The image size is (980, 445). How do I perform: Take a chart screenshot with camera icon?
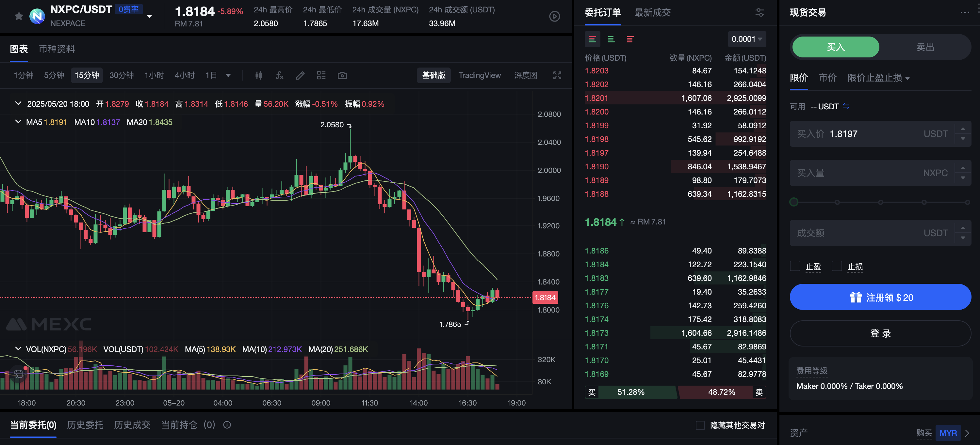(342, 75)
